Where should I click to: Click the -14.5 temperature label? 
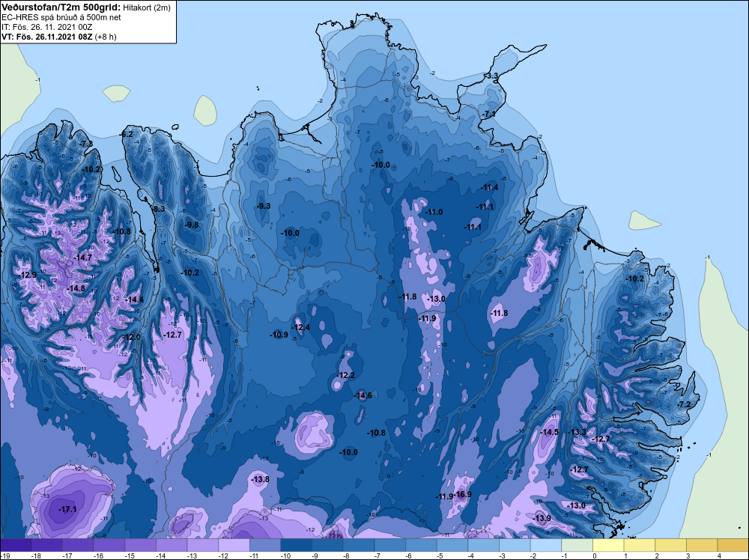tap(549, 432)
